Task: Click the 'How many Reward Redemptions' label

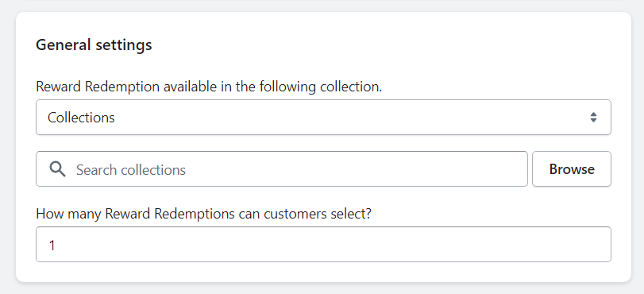Action: (203, 214)
